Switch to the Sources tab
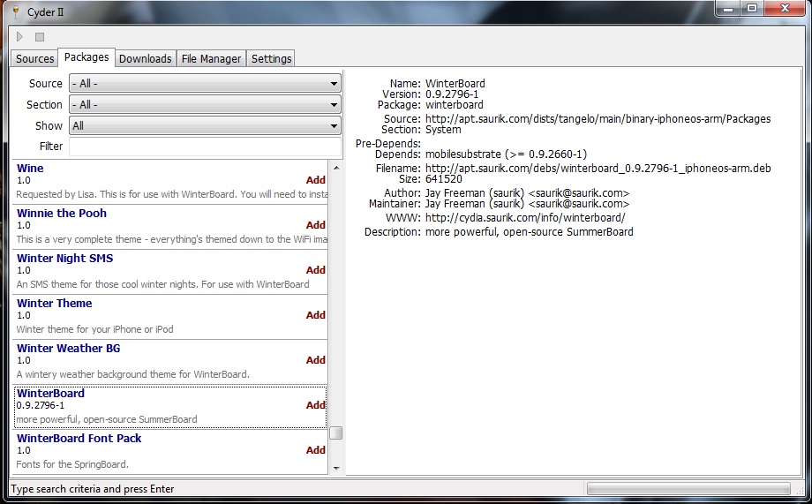The height and width of the screenshot is (504, 812). pyautogui.click(x=35, y=59)
